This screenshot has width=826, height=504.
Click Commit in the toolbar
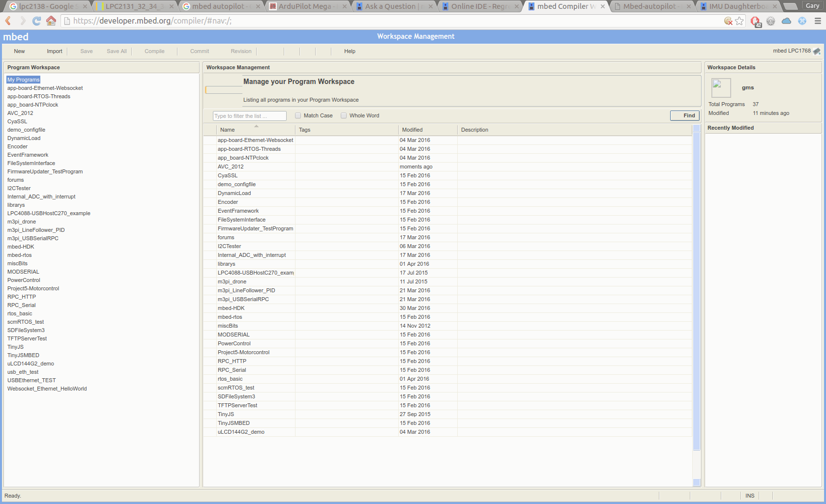click(x=200, y=51)
